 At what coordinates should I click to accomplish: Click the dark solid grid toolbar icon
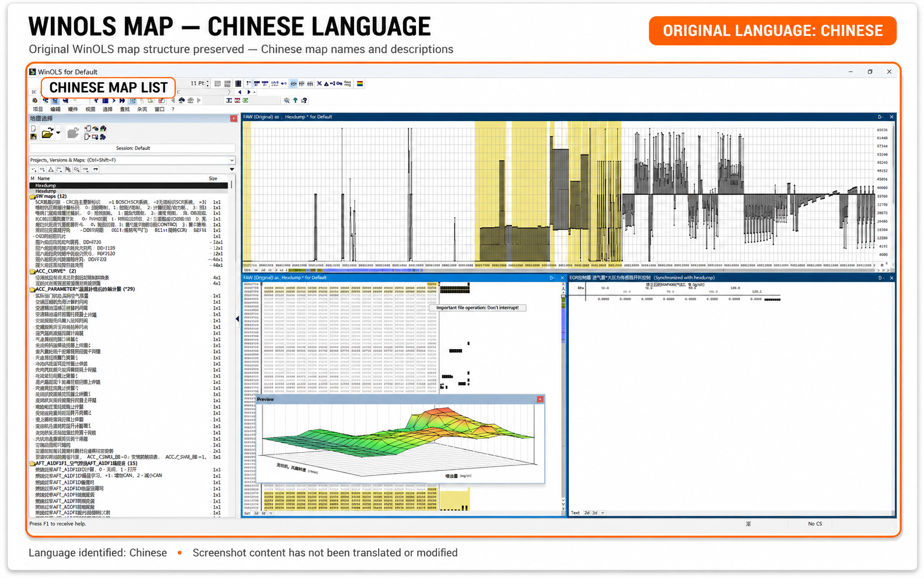tap(238, 84)
